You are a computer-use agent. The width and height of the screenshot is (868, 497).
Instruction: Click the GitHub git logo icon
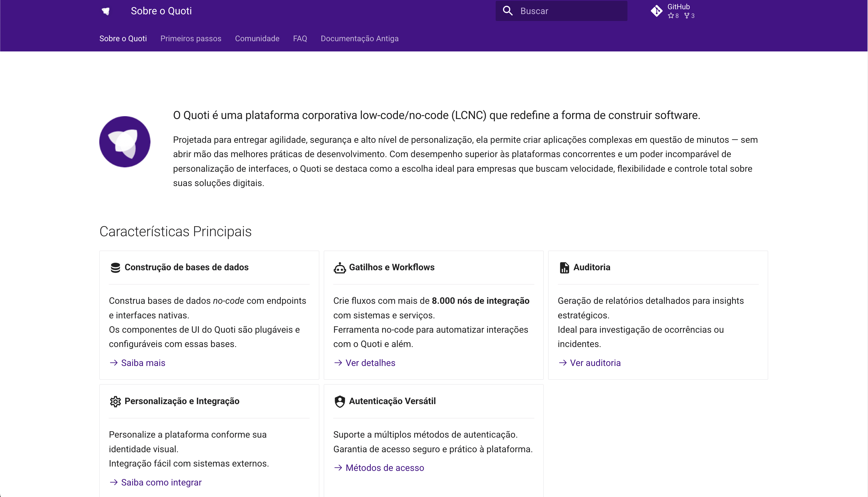[656, 11]
